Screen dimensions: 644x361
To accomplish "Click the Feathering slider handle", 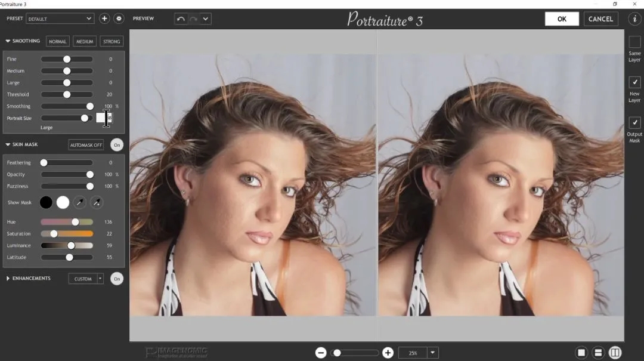I will pyautogui.click(x=44, y=163).
